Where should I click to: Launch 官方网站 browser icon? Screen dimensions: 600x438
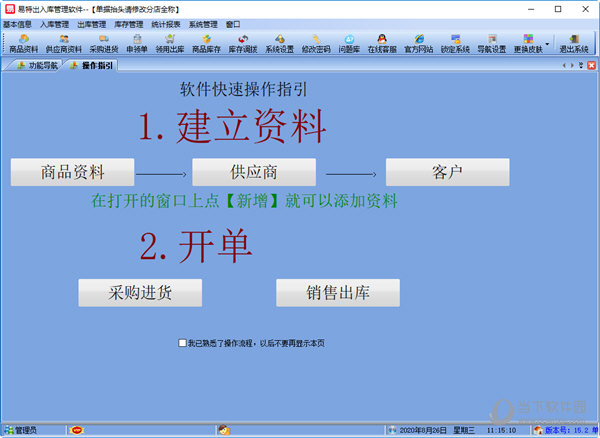(419, 39)
